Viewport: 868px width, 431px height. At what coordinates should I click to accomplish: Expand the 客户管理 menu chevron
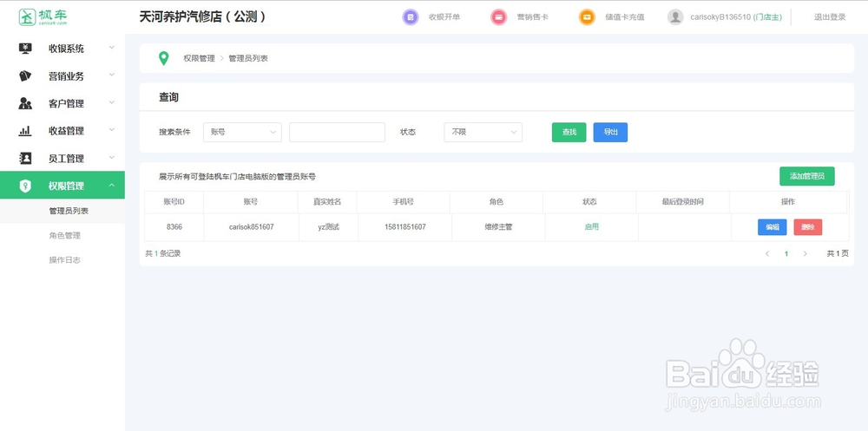(x=112, y=102)
